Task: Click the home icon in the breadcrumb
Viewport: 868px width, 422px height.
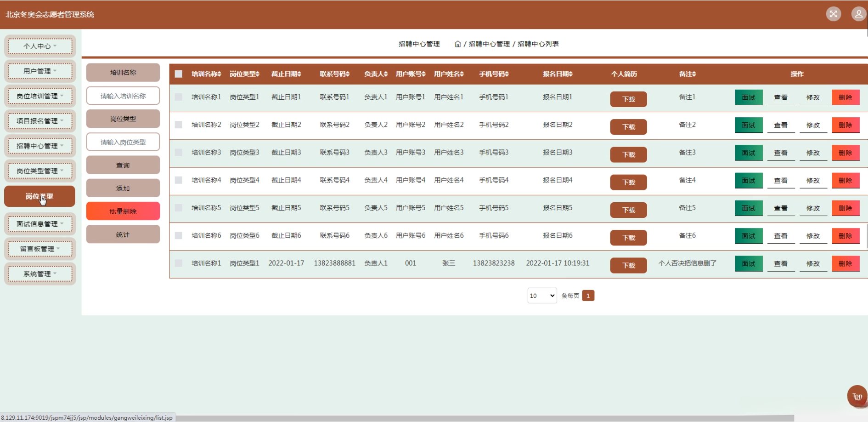Action: click(457, 44)
